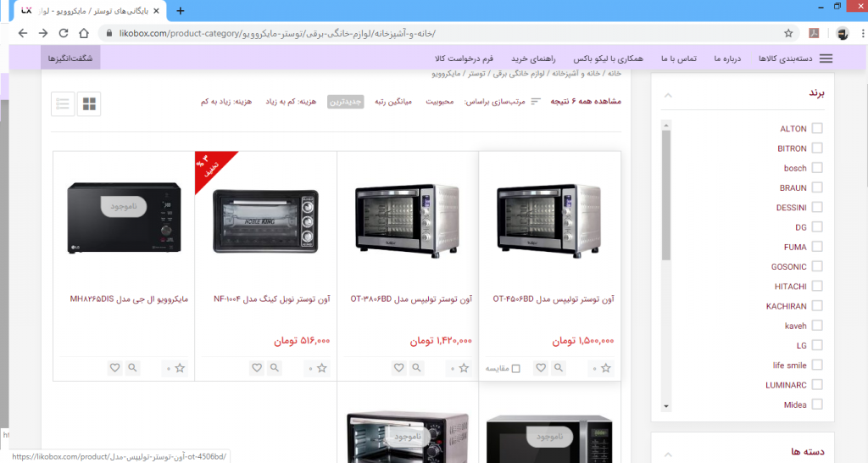Open the شگفت‌انگیزها offers button
Image resolution: width=868 pixels, height=463 pixels.
pyautogui.click(x=70, y=58)
